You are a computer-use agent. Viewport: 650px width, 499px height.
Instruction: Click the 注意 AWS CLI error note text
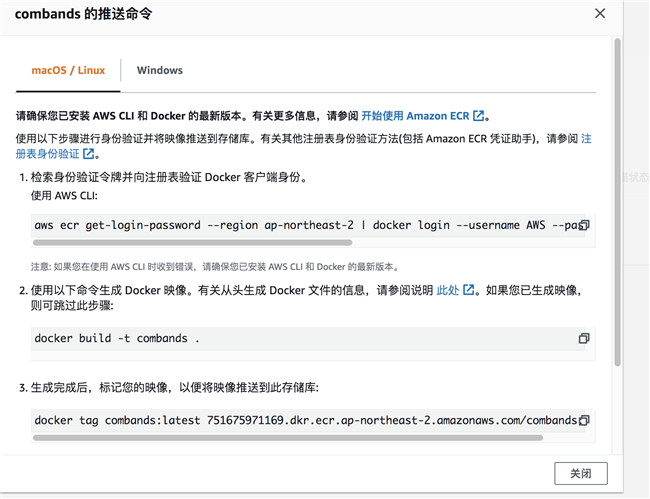click(x=215, y=266)
